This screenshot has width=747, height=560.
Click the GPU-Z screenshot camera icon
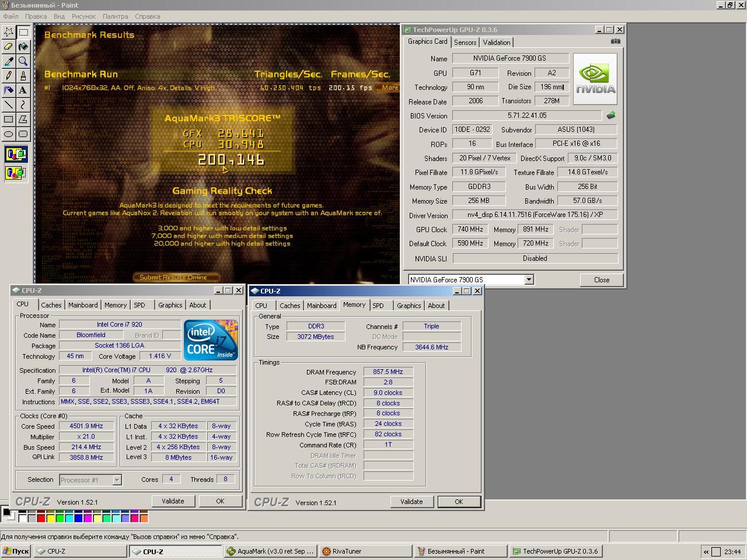[615, 41]
